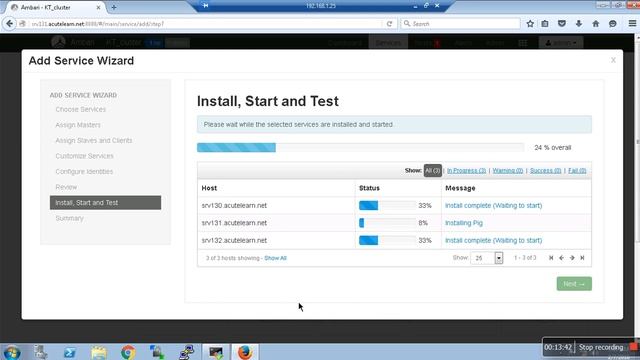The width and height of the screenshot is (640, 360).
Task: Jump to first page of hosts table
Action: click(551, 258)
